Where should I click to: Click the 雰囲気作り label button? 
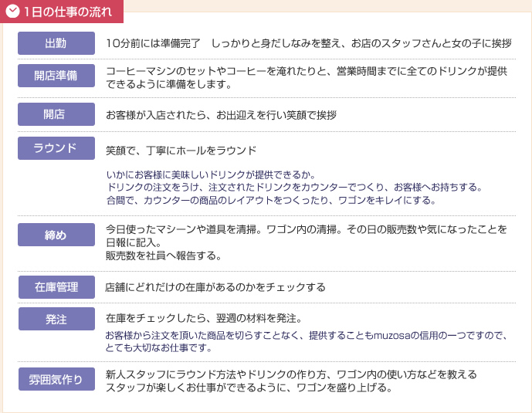pyautogui.click(x=56, y=379)
